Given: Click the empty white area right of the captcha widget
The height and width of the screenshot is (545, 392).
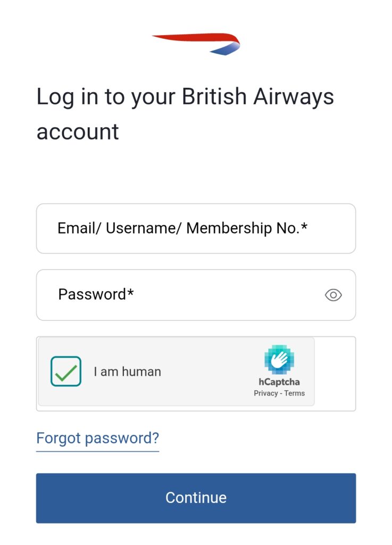Looking at the screenshot, I should (x=335, y=374).
